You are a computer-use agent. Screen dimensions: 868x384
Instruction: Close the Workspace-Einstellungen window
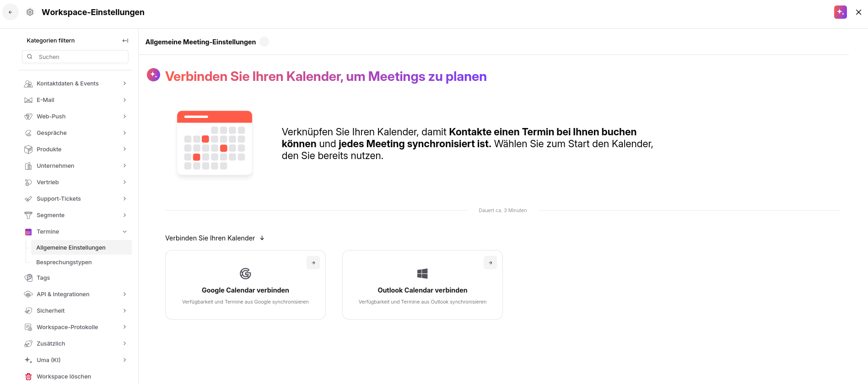click(858, 12)
